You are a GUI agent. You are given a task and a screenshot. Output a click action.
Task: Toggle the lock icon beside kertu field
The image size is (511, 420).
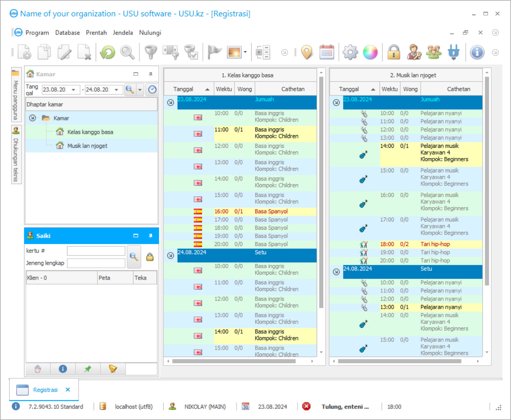click(x=150, y=257)
